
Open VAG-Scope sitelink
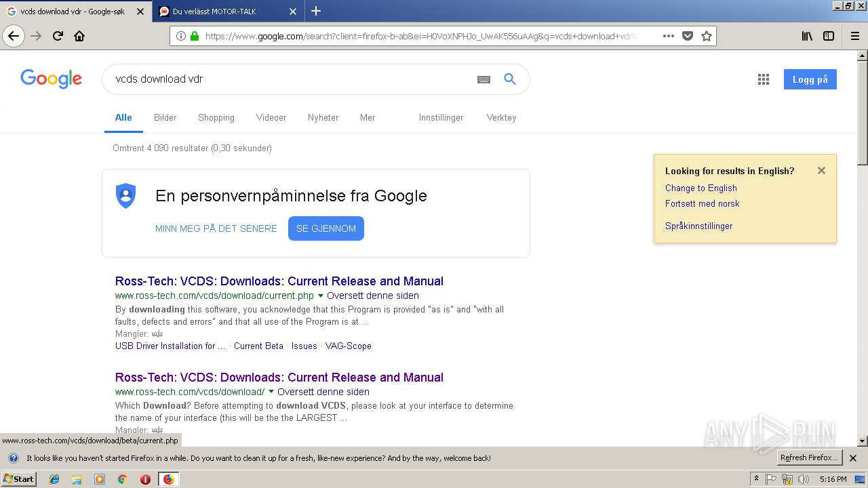point(349,346)
